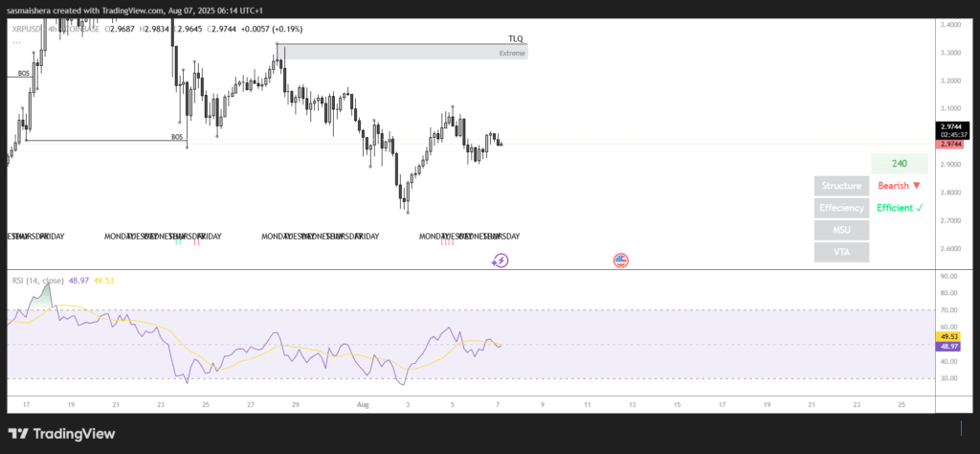Click the lower BOS label on chart

(177, 137)
